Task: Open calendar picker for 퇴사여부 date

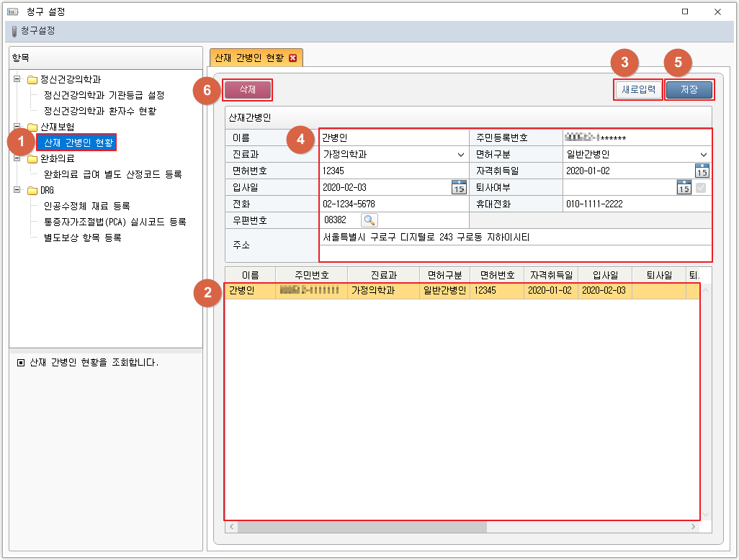Action: click(684, 187)
